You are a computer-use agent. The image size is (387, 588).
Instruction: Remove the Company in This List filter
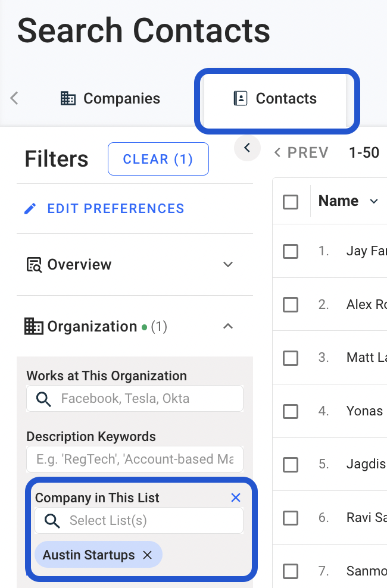coord(236,498)
